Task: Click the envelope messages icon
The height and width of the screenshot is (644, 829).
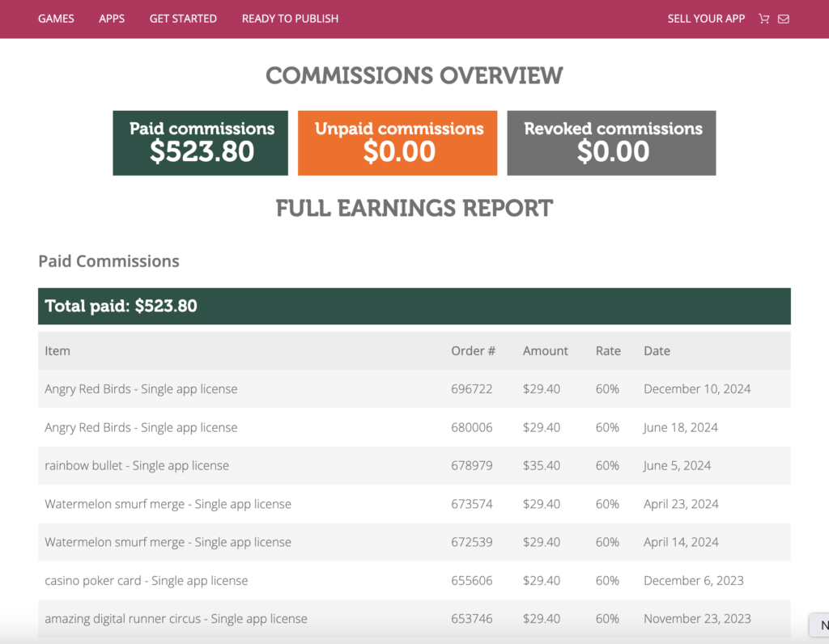Action: pos(784,19)
